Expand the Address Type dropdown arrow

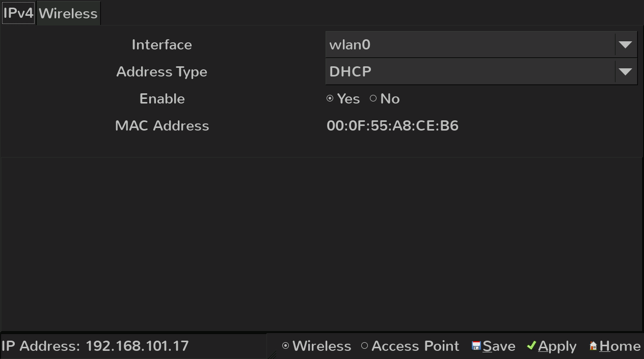(x=625, y=72)
